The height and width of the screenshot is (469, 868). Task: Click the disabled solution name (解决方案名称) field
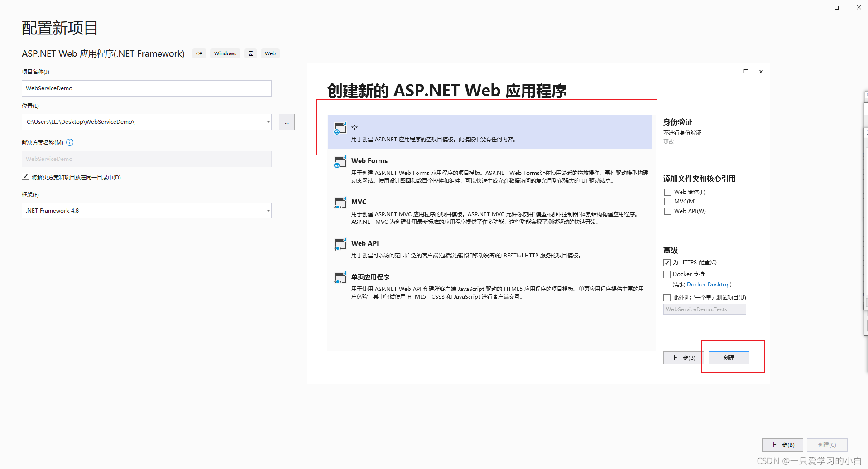[x=147, y=159]
